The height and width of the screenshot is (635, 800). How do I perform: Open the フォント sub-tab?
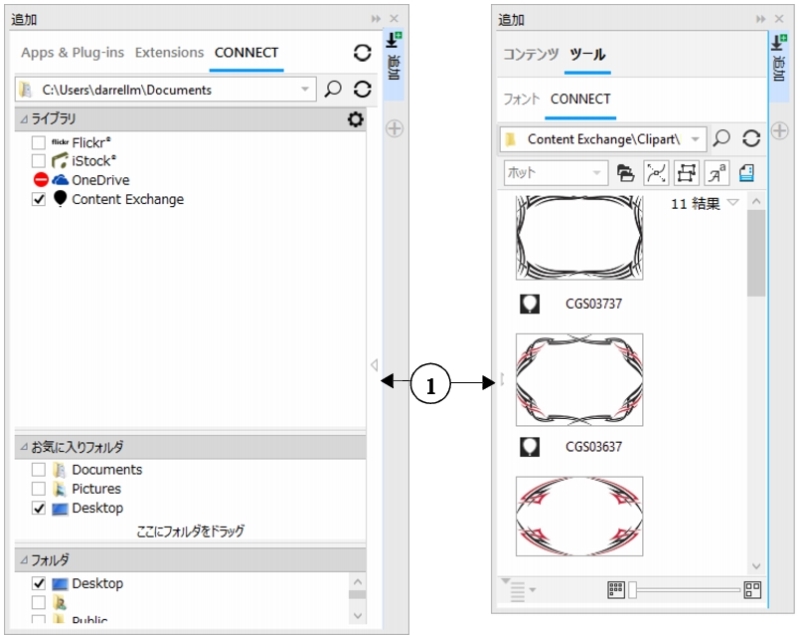pos(521,99)
